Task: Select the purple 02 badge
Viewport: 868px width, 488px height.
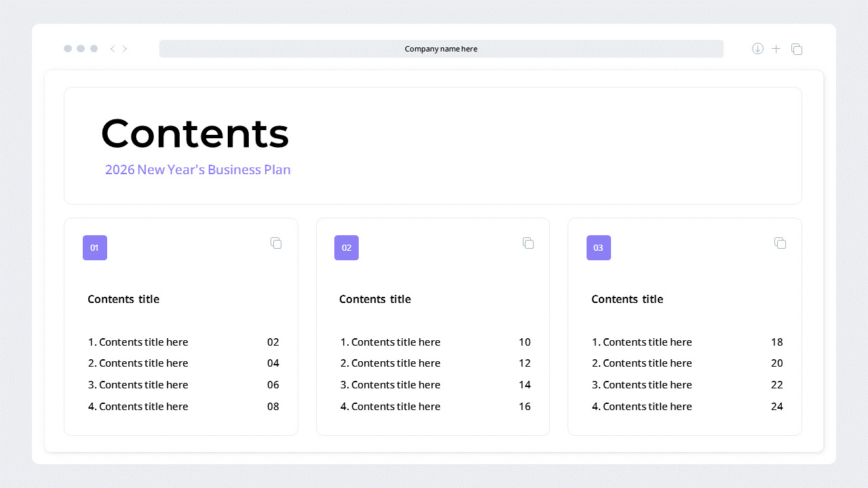Action: pyautogui.click(x=347, y=247)
